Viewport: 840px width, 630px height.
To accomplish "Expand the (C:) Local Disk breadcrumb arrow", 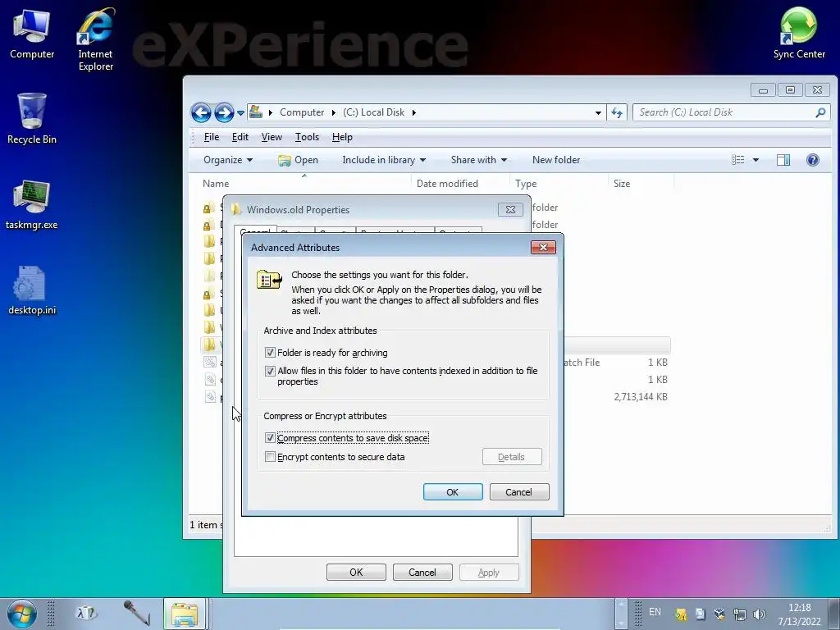I will [x=413, y=112].
